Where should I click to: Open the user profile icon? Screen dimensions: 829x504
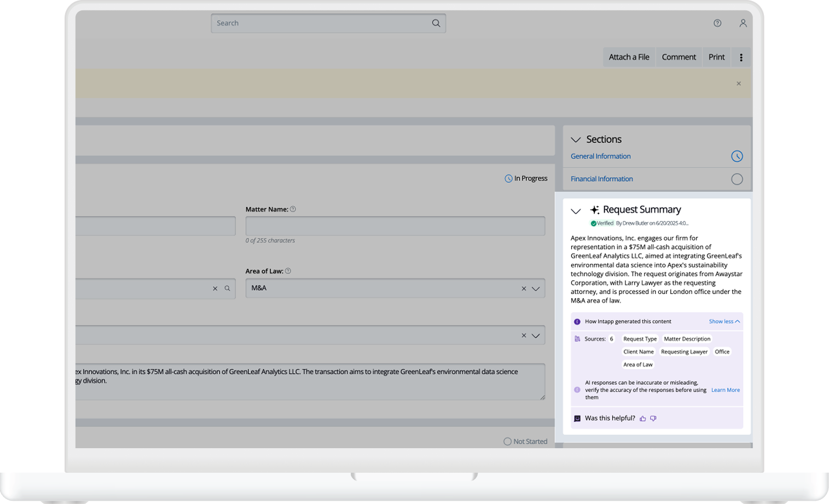click(x=743, y=23)
